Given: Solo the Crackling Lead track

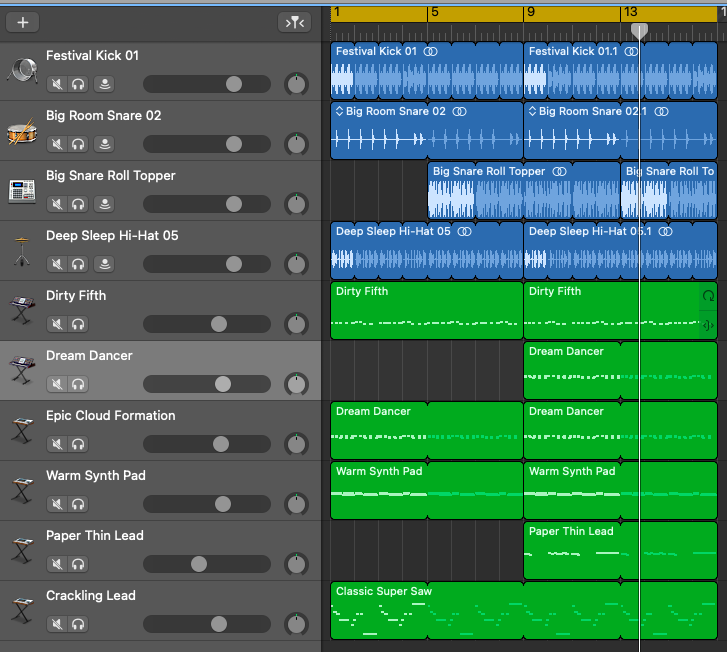Looking at the screenshot, I should (78, 624).
